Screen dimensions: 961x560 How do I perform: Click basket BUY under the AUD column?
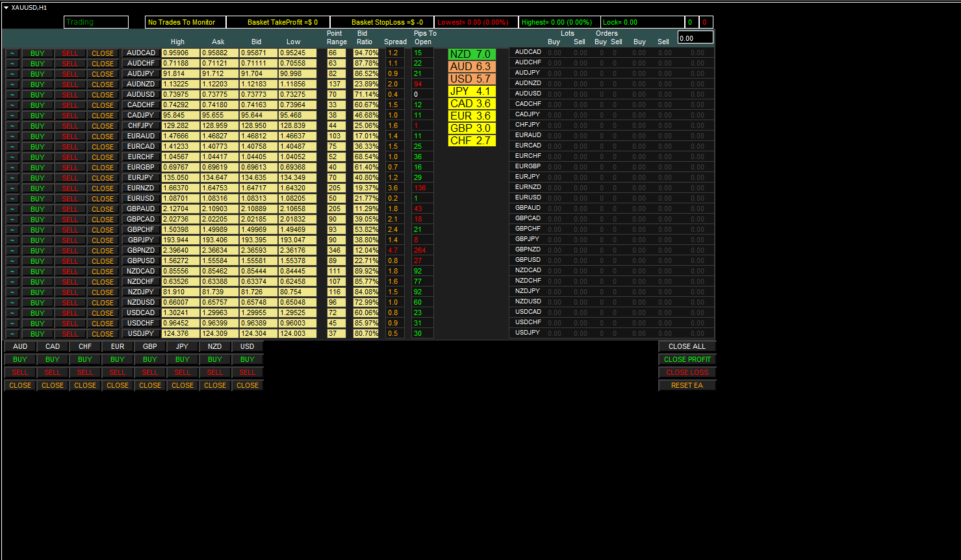tap(20, 359)
